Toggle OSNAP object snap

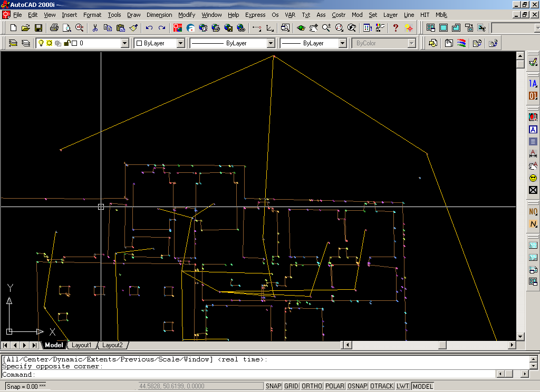pos(357,386)
